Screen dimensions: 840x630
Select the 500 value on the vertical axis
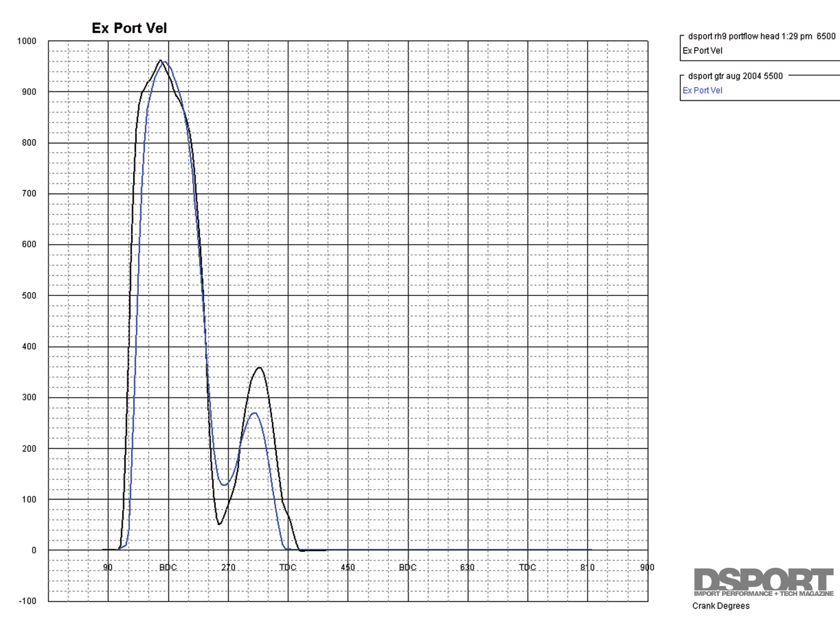[x=29, y=295]
